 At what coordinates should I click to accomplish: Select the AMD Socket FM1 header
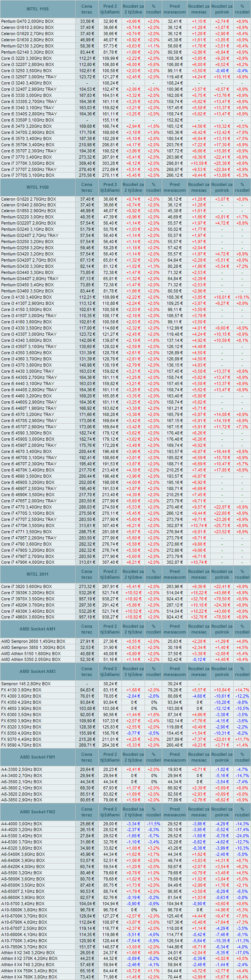(x=37, y=757)
